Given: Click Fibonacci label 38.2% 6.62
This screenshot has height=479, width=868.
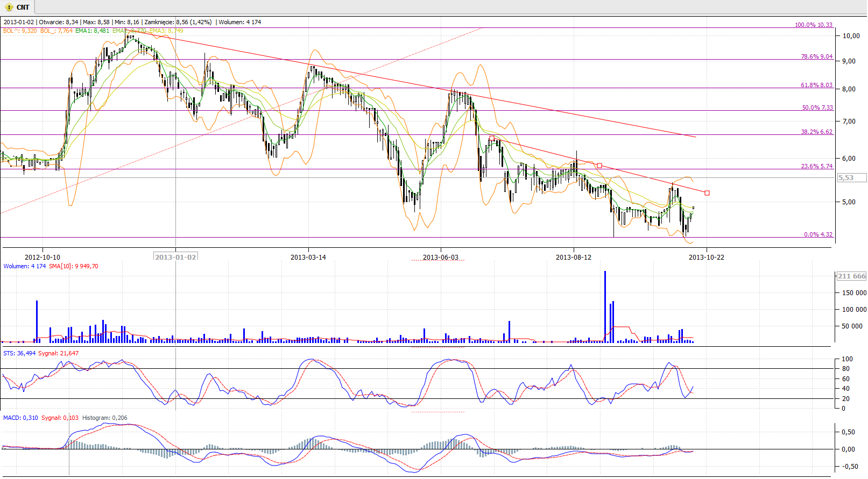Looking at the screenshot, I should [816, 132].
